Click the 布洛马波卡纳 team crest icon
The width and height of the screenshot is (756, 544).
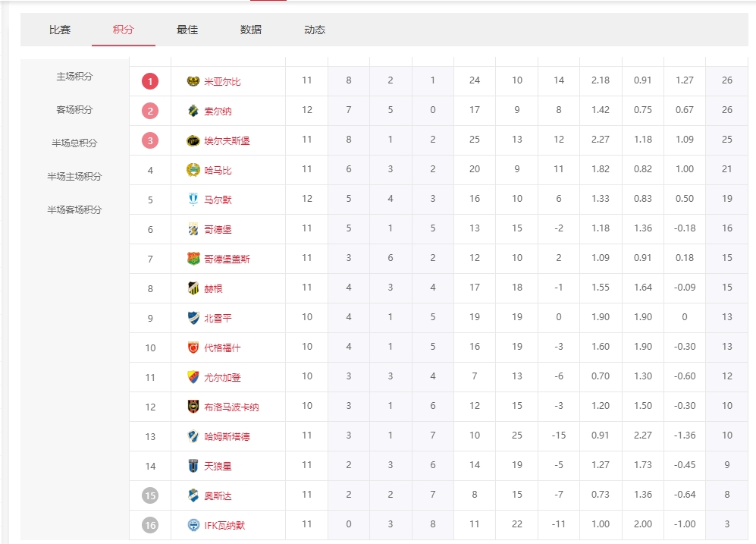point(193,407)
